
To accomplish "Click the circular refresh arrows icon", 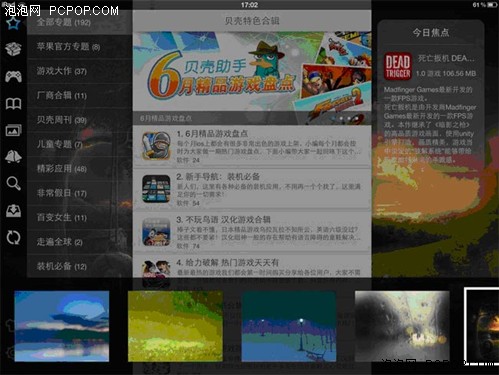I will 13,238.
